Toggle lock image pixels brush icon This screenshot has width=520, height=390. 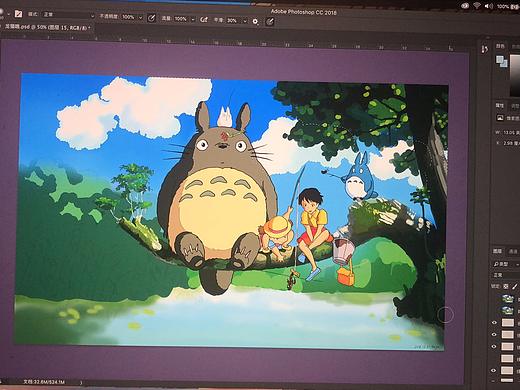[514, 287]
